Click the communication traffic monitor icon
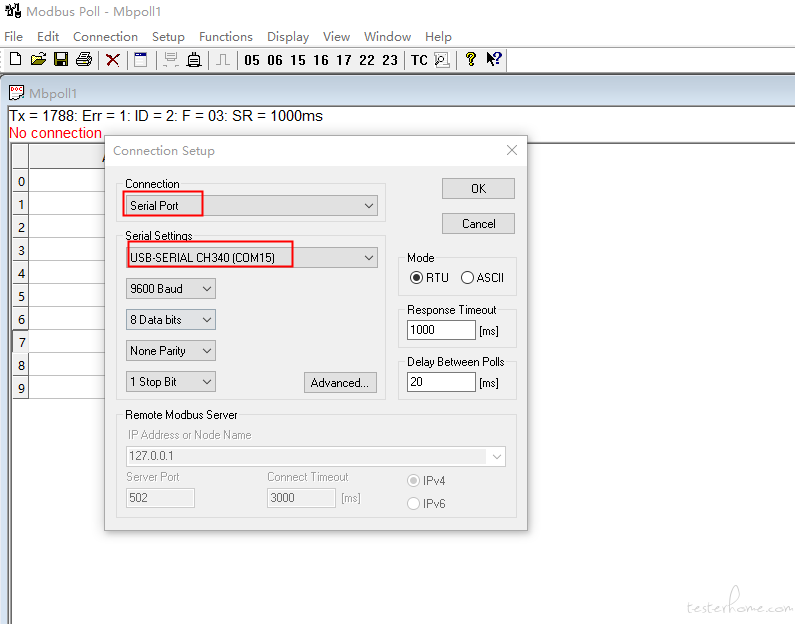Screen dimensions: 795x624 click(442, 60)
